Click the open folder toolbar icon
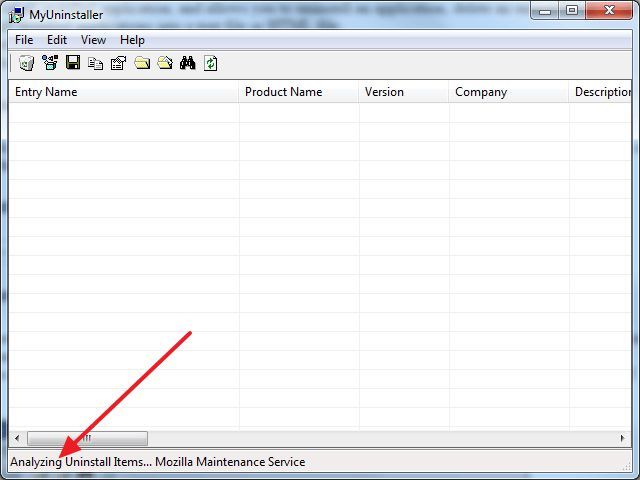The image size is (640, 480). (165, 63)
